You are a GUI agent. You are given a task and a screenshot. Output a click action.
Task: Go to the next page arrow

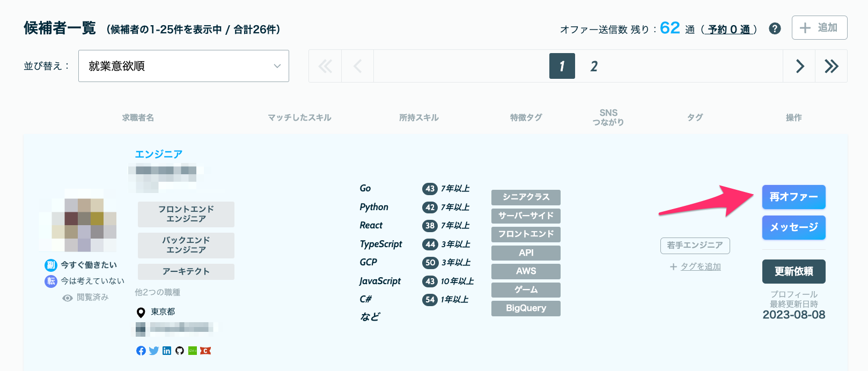799,66
